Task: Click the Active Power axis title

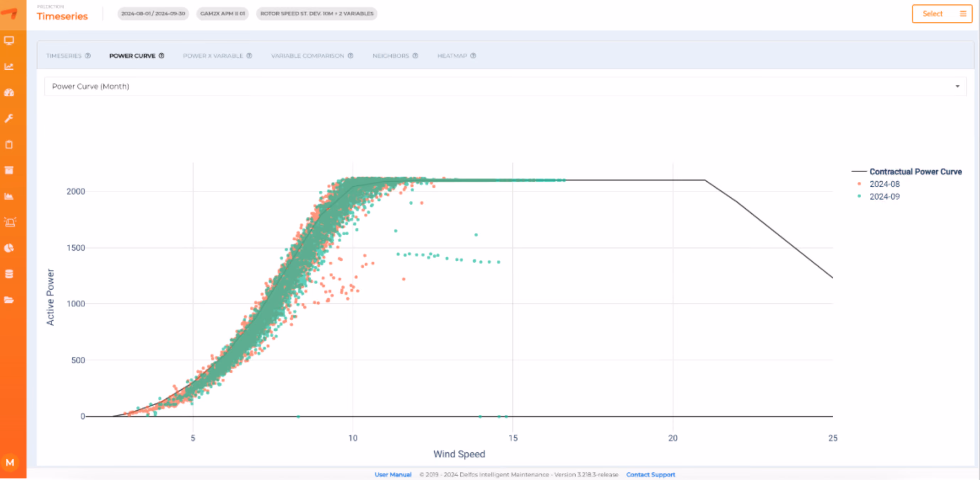Action: (50, 297)
